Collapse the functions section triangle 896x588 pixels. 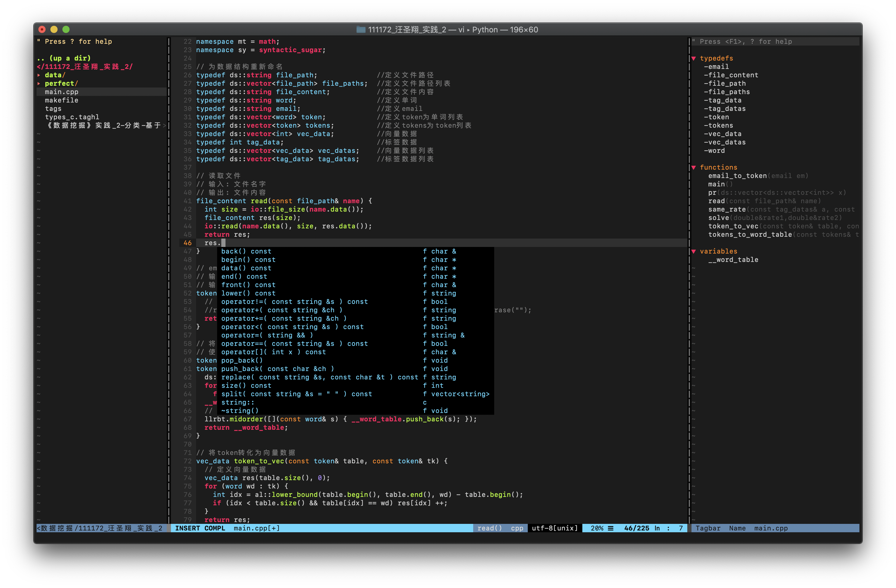694,168
